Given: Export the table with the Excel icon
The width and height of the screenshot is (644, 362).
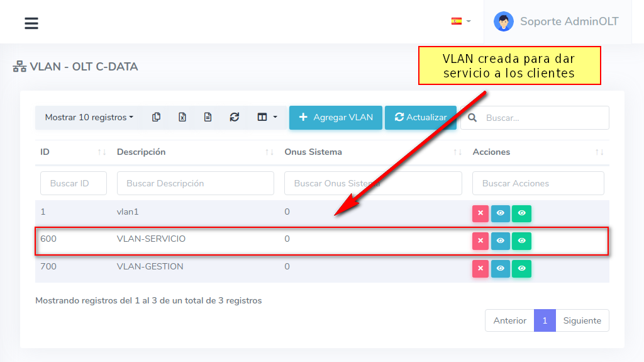Looking at the screenshot, I should tap(182, 117).
